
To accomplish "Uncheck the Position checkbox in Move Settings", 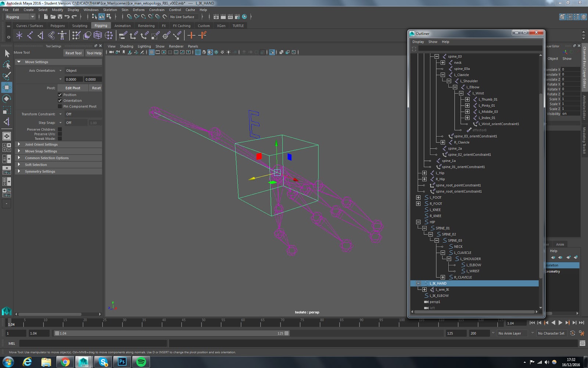I will [x=60, y=95].
